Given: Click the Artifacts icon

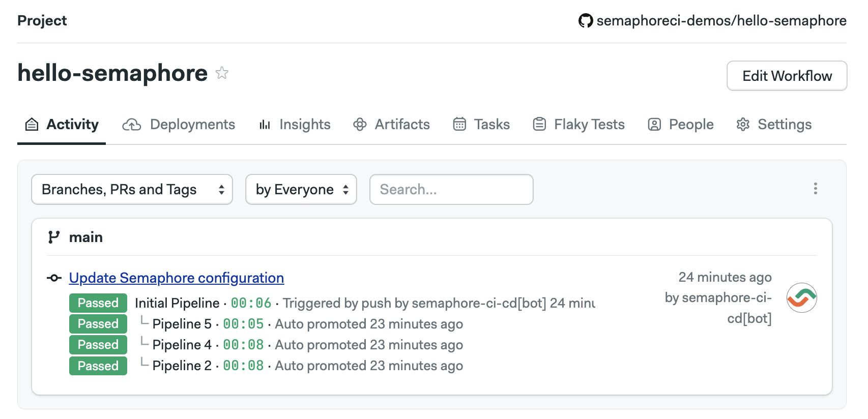Looking at the screenshot, I should point(360,125).
